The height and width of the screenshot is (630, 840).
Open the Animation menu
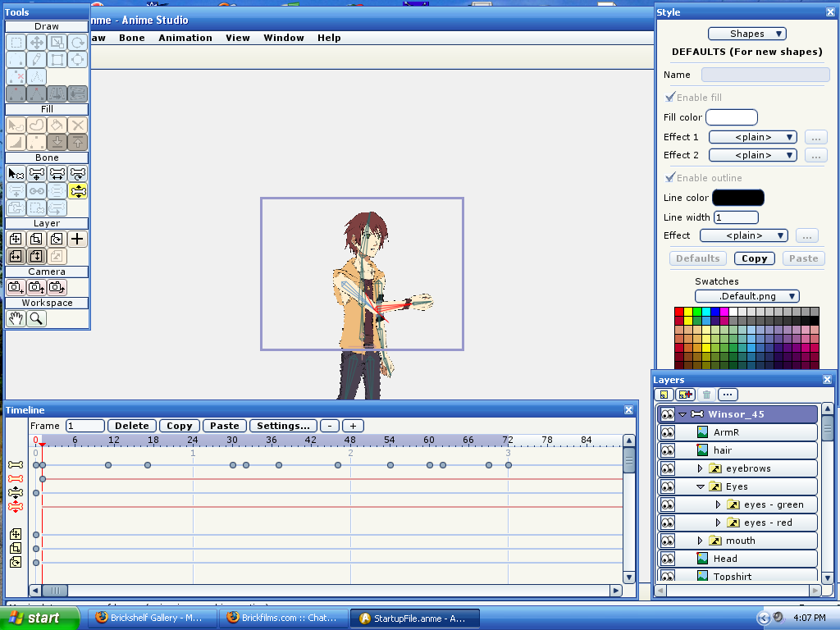pos(185,38)
